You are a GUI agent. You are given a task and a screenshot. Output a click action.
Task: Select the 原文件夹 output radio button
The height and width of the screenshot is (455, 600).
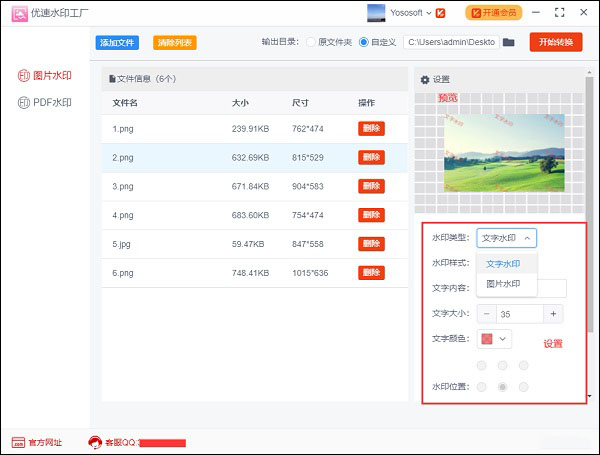pos(311,42)
